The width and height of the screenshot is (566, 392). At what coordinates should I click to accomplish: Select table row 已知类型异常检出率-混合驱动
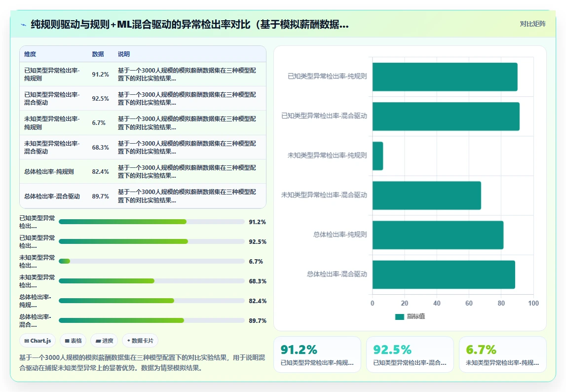[143, 99]
